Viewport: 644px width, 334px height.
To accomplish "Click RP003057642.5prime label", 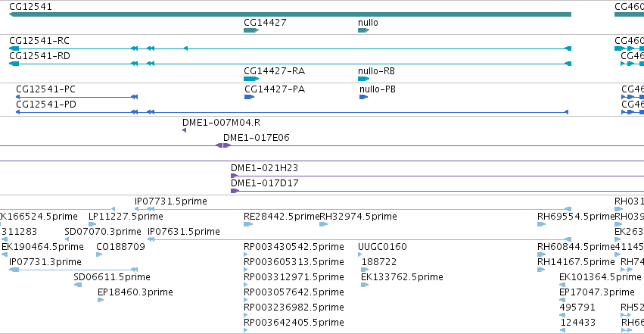I will 294,292.
